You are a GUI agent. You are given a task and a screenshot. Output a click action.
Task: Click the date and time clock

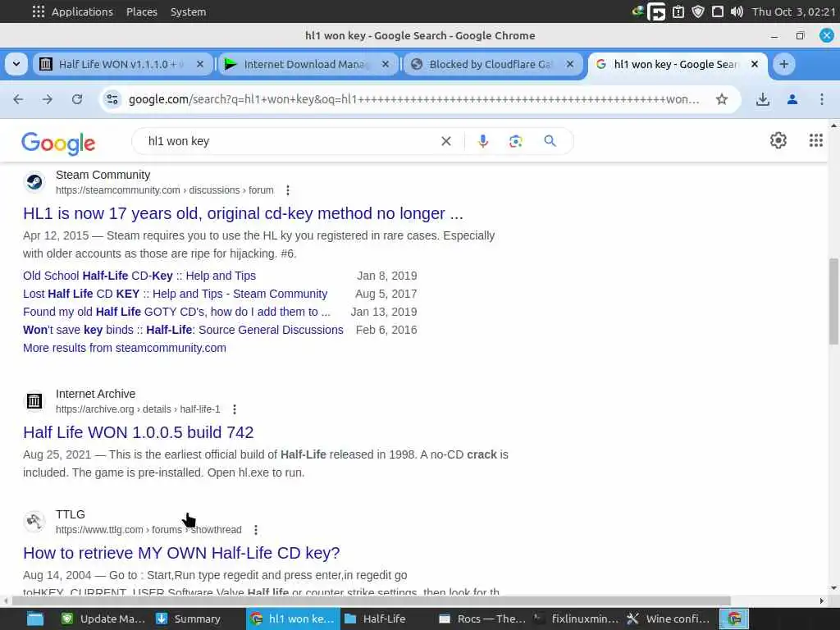click(x=794, y=11)
